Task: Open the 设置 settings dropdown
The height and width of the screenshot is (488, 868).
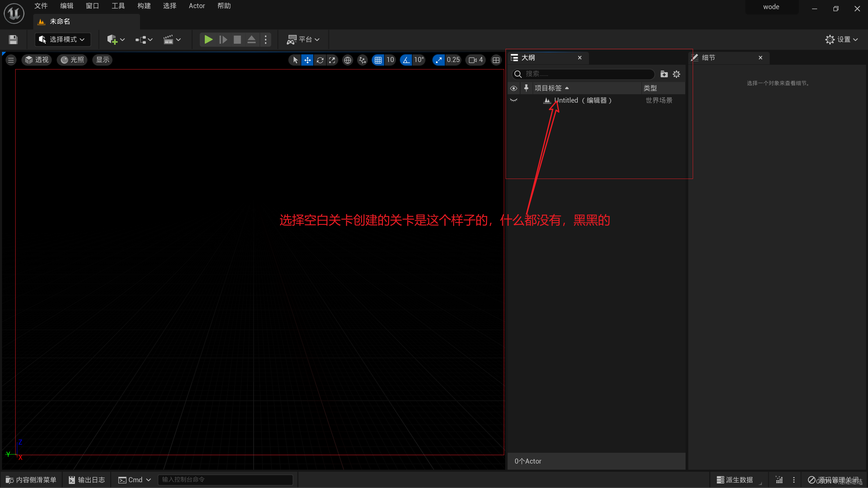Action: (x=842, y=40)
